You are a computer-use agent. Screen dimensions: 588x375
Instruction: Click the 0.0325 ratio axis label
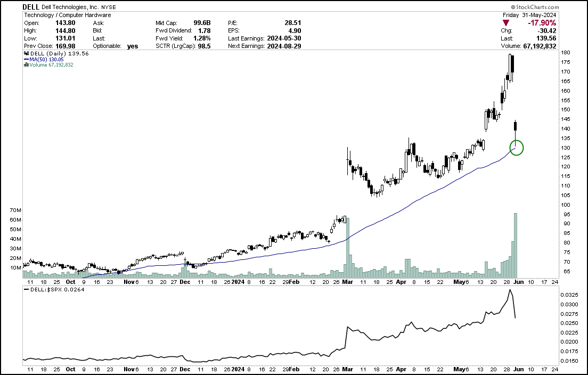[x=569, y=295]
